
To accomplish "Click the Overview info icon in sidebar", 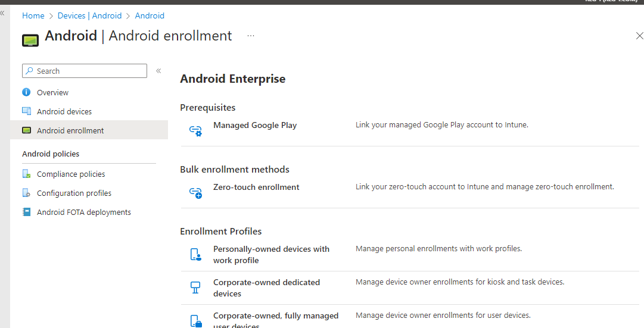I will pos(26,92).
